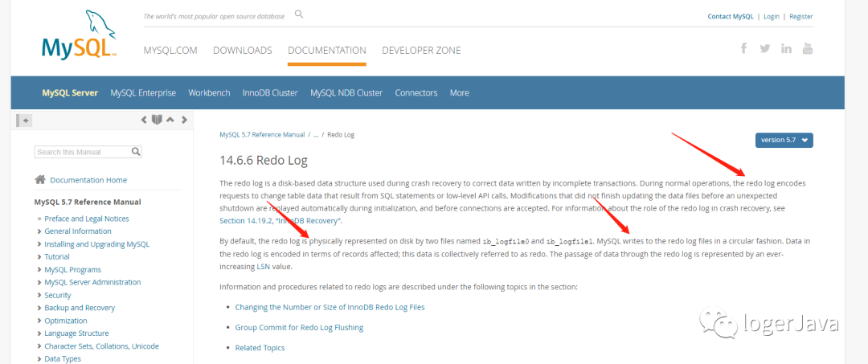This screenshot has width=868, height=364.
Task: Switch to MySQL NDB Cluster tab
Action: click(x=346, y=92)
